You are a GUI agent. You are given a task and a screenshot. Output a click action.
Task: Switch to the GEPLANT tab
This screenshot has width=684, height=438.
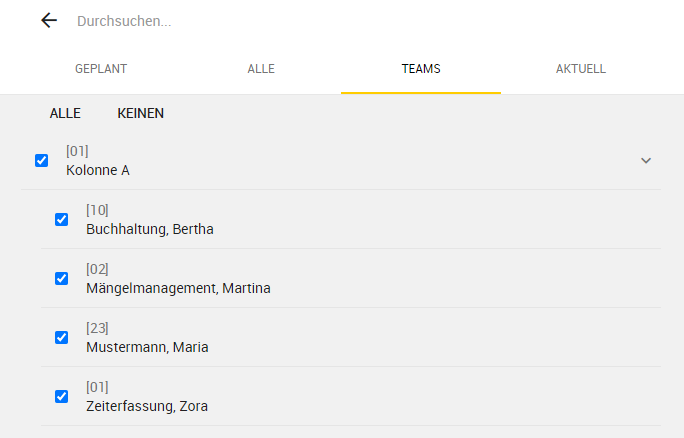[101, 69]
